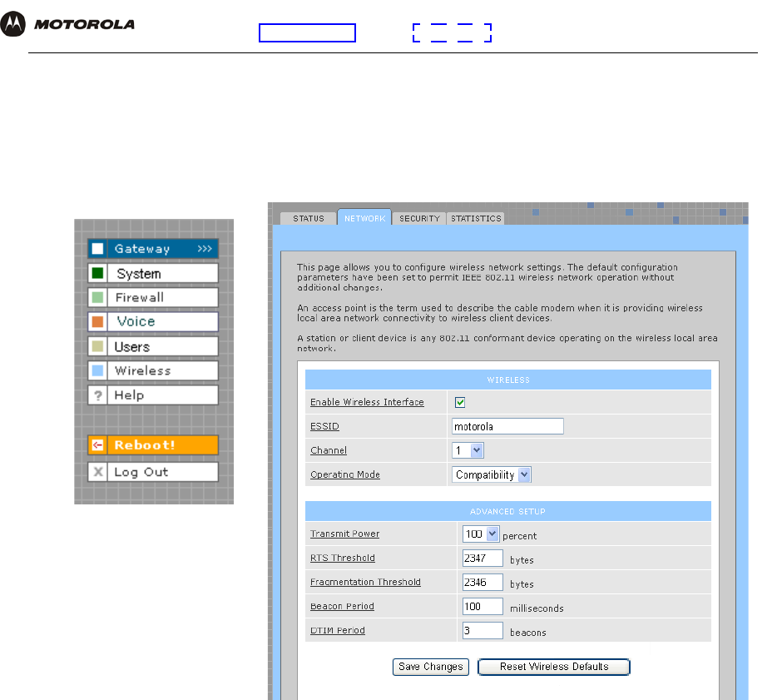782x700 pixels.
Task: Click the white square icon beside Gateway
Action: click(x=98, y=249)
